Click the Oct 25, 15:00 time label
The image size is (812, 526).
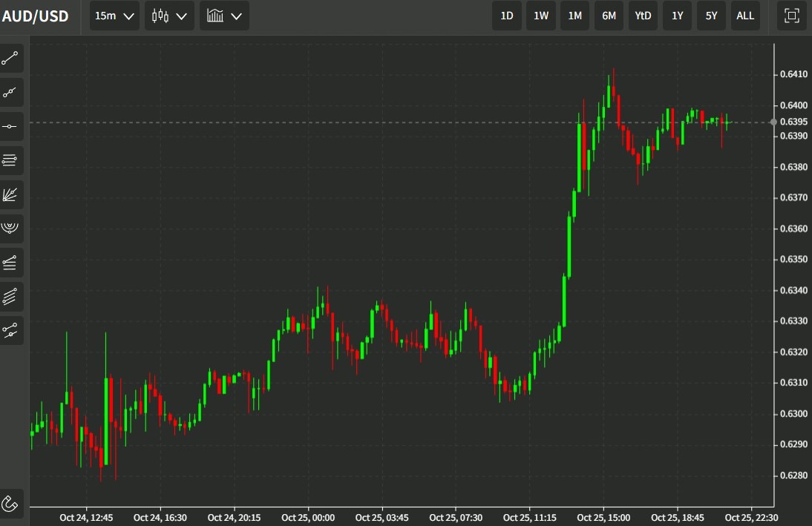(x=604, y=518)
